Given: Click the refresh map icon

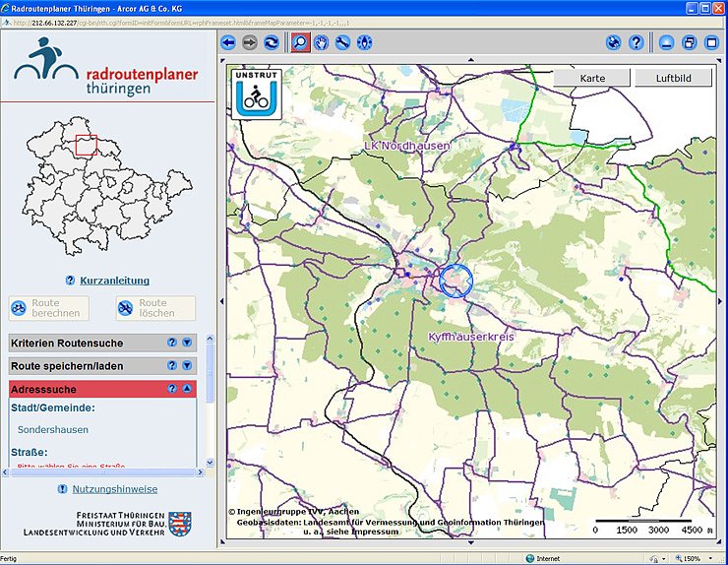Looking at the screenshot, I should click(x=271, y=42).
